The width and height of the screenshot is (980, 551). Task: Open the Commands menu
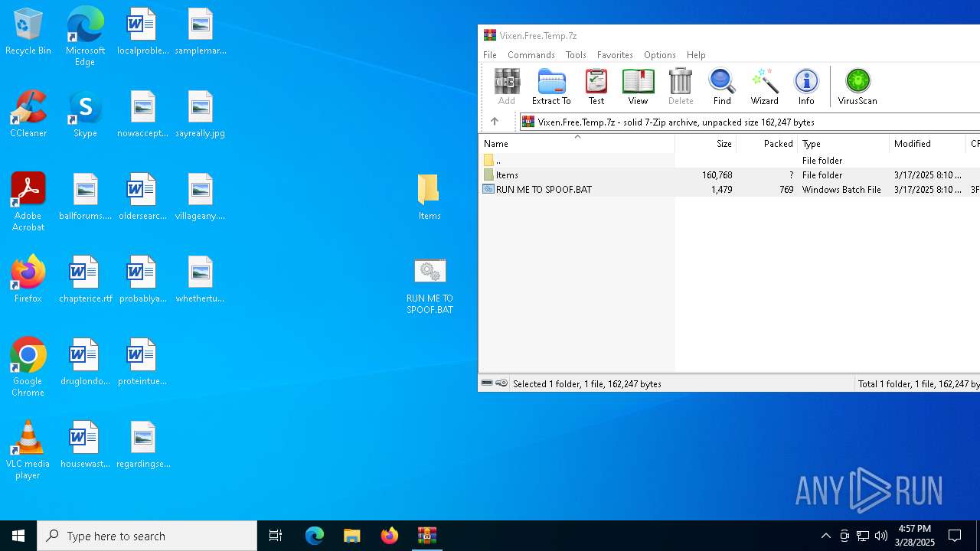point(531,55)
